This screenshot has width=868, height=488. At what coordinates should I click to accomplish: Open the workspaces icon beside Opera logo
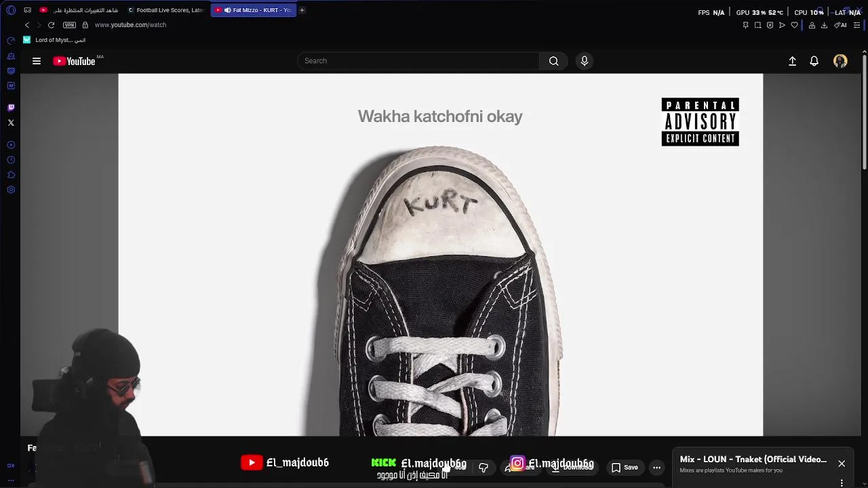(x=27, y=10)
